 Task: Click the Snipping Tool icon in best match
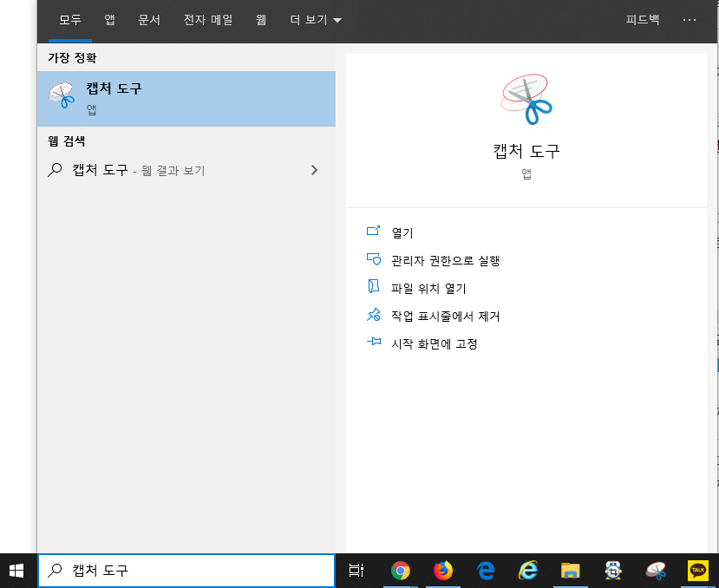(62, 95)
